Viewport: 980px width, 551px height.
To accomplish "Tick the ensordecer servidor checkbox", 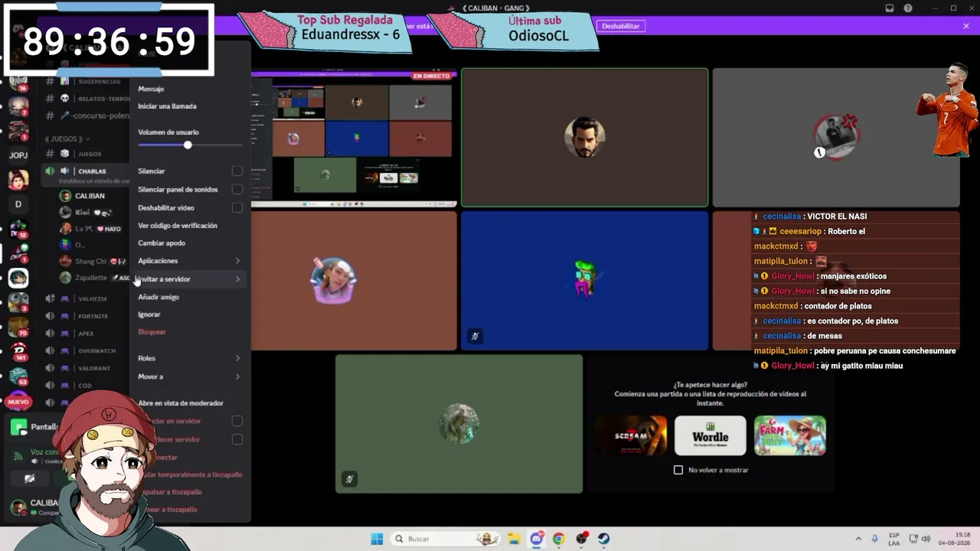I will pyautogui.click(x=237, y=439).
